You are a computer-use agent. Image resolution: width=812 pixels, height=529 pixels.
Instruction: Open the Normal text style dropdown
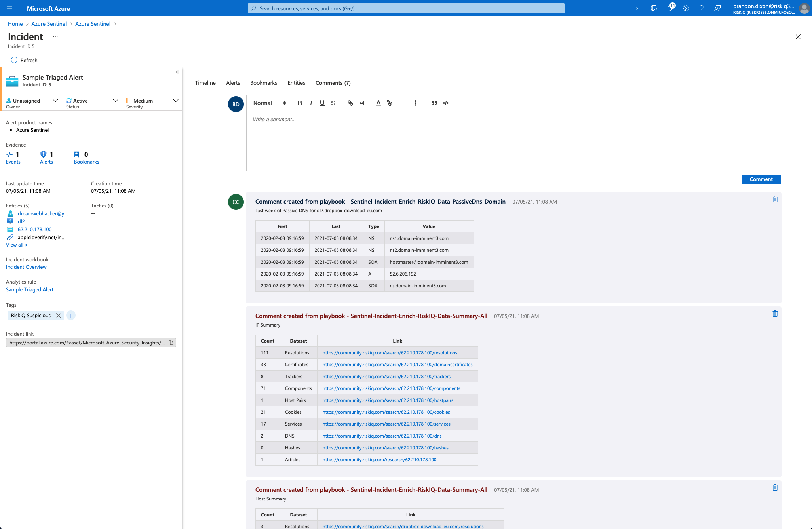click(270, 103)
